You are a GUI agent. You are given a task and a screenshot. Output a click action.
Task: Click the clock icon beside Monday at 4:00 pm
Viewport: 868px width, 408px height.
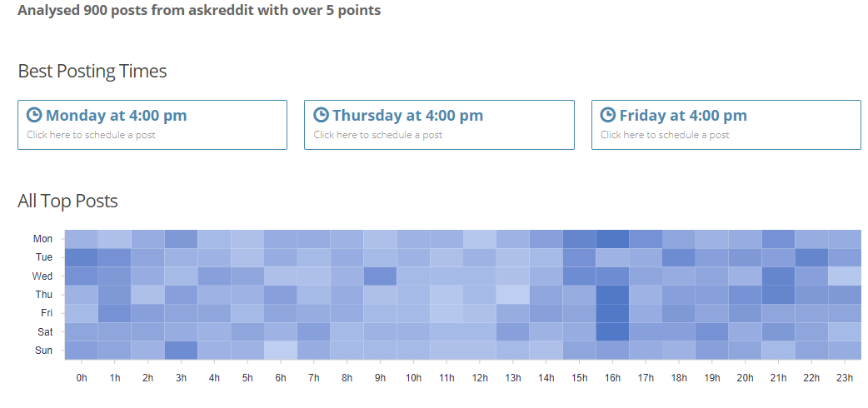(x=34, y=115)
